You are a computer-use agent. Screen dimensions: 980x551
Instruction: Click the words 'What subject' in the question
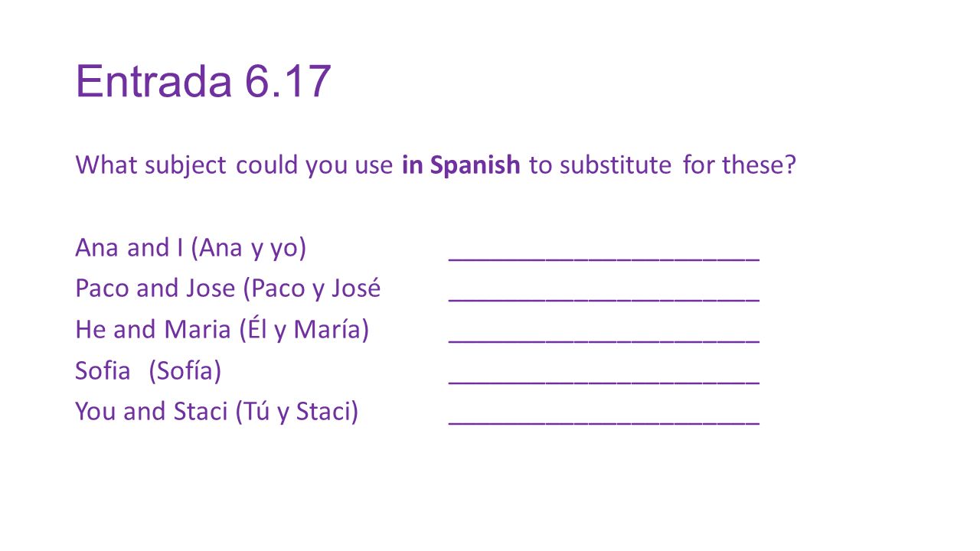[x=150, y=165]
